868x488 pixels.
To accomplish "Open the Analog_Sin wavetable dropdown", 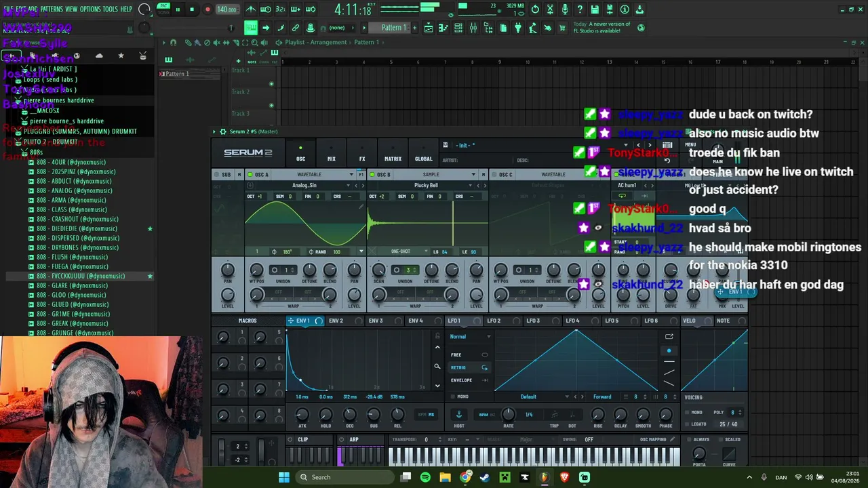I will [x=304, y=185].
